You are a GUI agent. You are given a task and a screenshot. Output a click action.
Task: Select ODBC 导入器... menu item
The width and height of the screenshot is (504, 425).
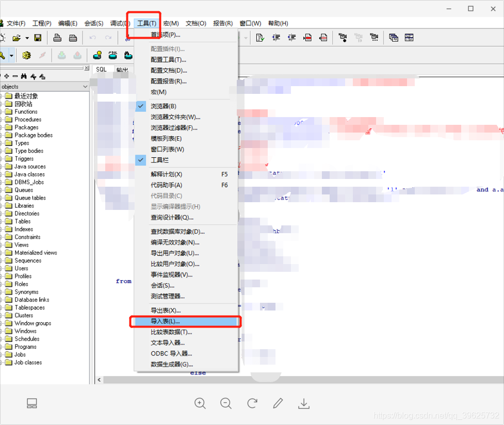[186, 354]
